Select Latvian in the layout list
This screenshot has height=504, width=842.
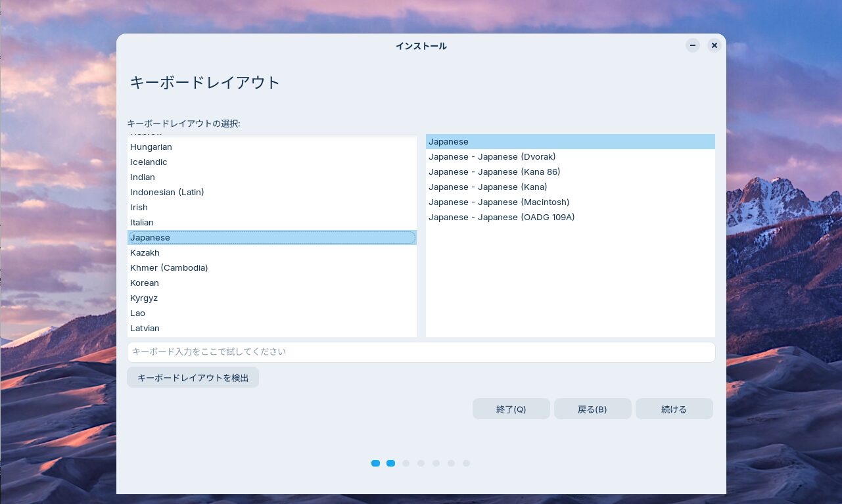tap(145, 329)
